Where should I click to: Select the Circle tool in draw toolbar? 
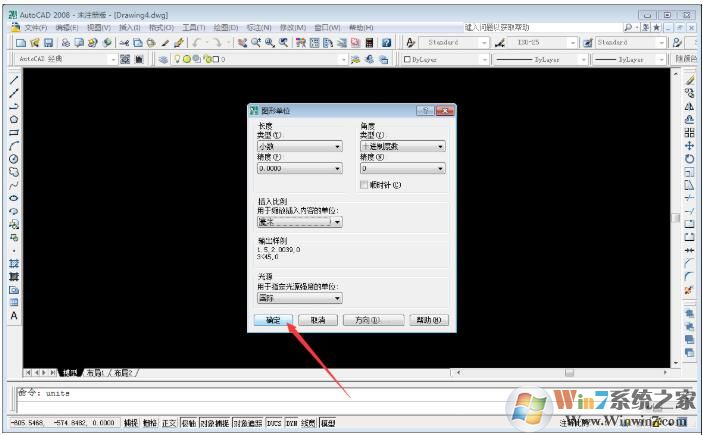(14, 158)
